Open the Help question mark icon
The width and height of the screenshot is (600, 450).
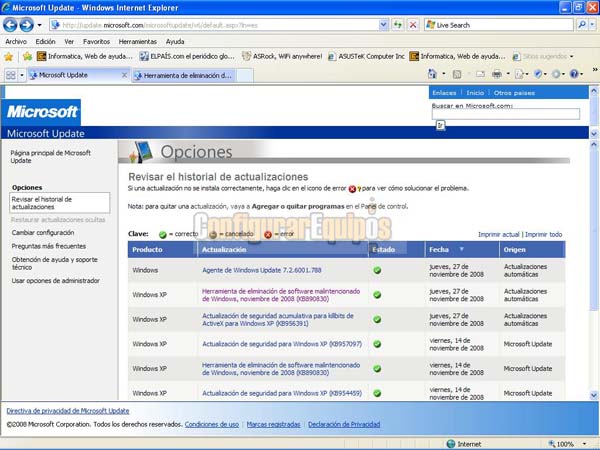[574, 74]
